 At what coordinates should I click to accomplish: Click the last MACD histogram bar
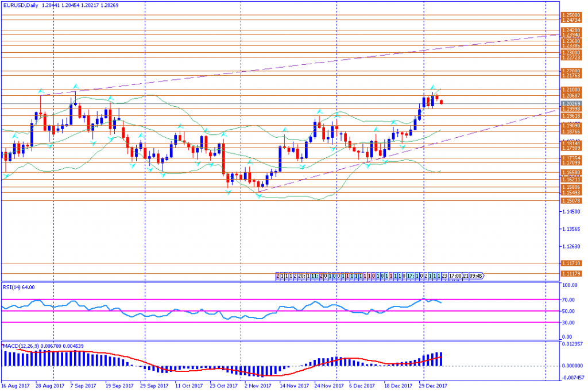(x=441, y=359)
